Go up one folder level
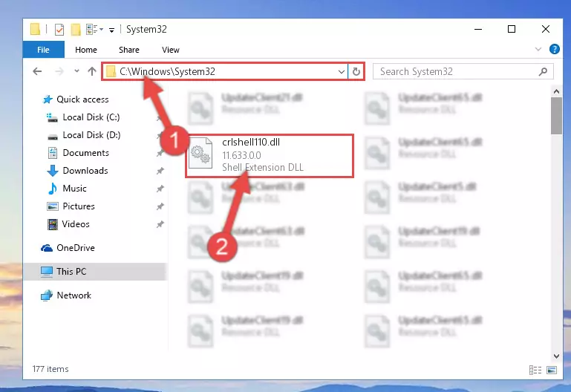The width and height of the screenshot is (571, 392). (92, 71)
